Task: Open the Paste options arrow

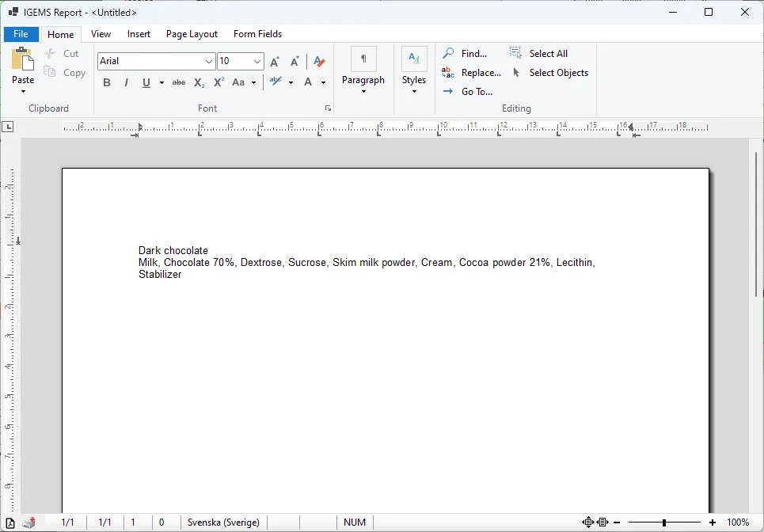Action: (x=23, y=92)
